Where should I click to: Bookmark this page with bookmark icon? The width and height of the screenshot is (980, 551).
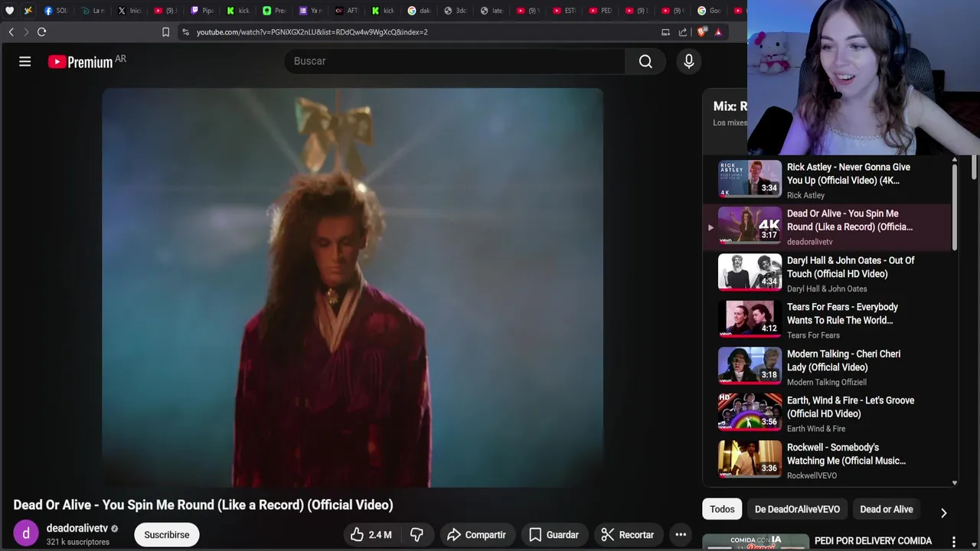pos(165,32)
